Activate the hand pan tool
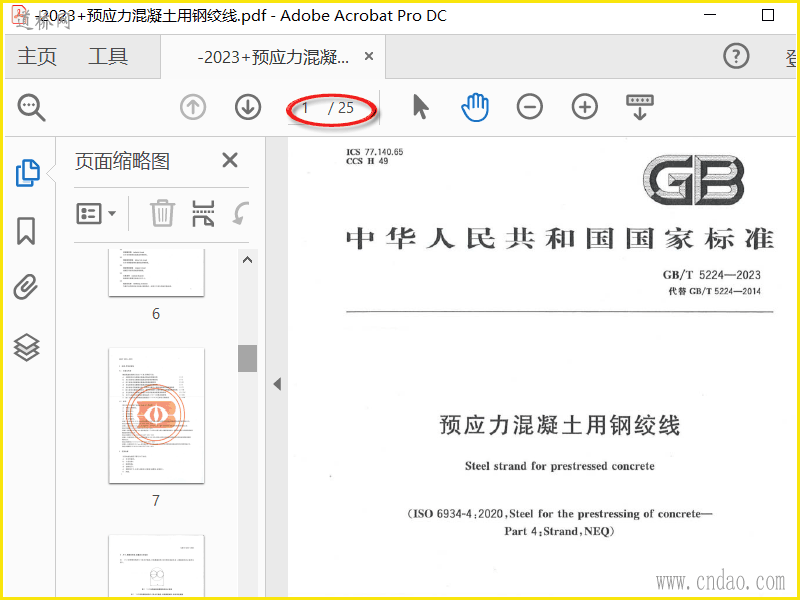The image size is (800, 600). [475, 107]
